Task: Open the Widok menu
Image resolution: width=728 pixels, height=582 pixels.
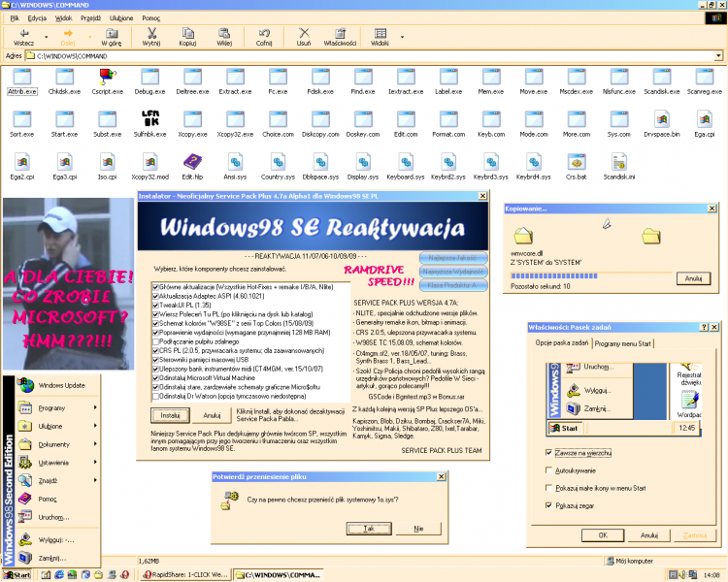Action: point(64,18)
